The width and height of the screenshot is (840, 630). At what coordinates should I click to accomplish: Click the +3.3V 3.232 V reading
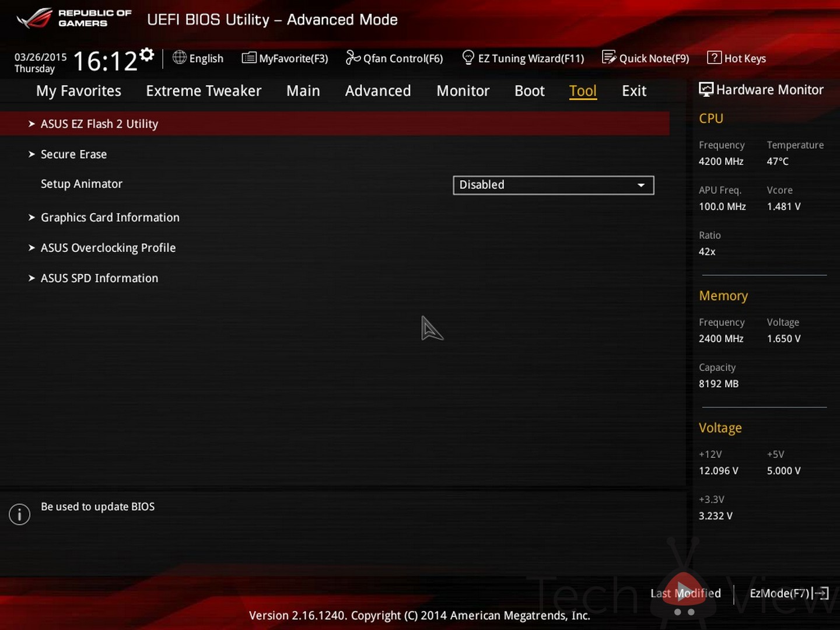pos(716,516)
